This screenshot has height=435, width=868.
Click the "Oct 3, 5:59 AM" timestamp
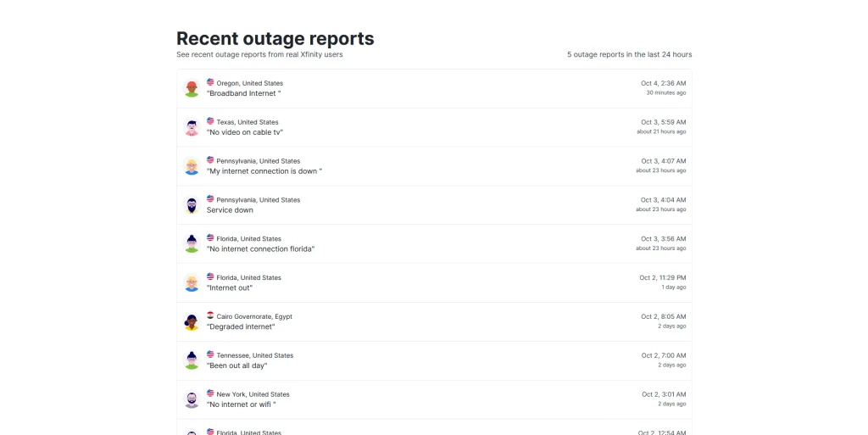coord(663,122)
